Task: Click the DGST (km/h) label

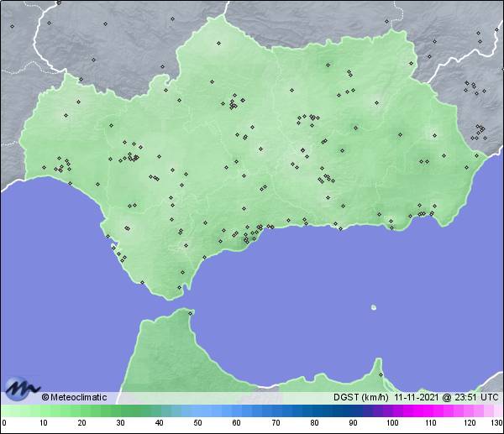Action: coord(361,397)
